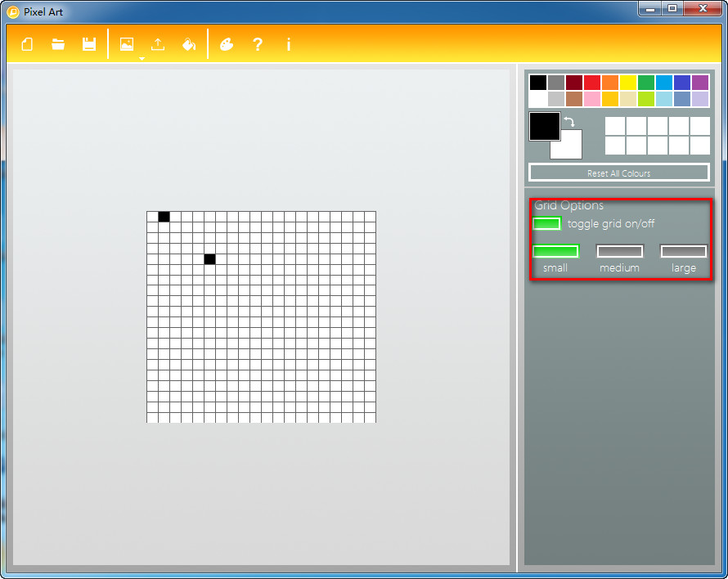728x579 pixels.
Task: Save with the floppy disk icon
Action: 88,44
